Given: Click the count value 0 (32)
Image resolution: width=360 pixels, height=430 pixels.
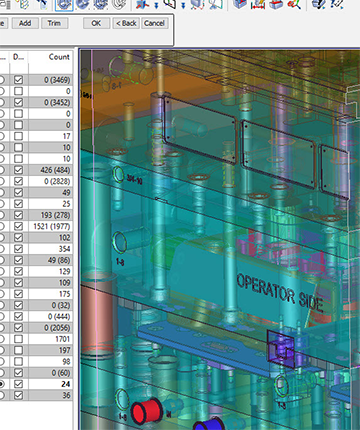Looking at the screenshot, I should [x=61, y=305].
